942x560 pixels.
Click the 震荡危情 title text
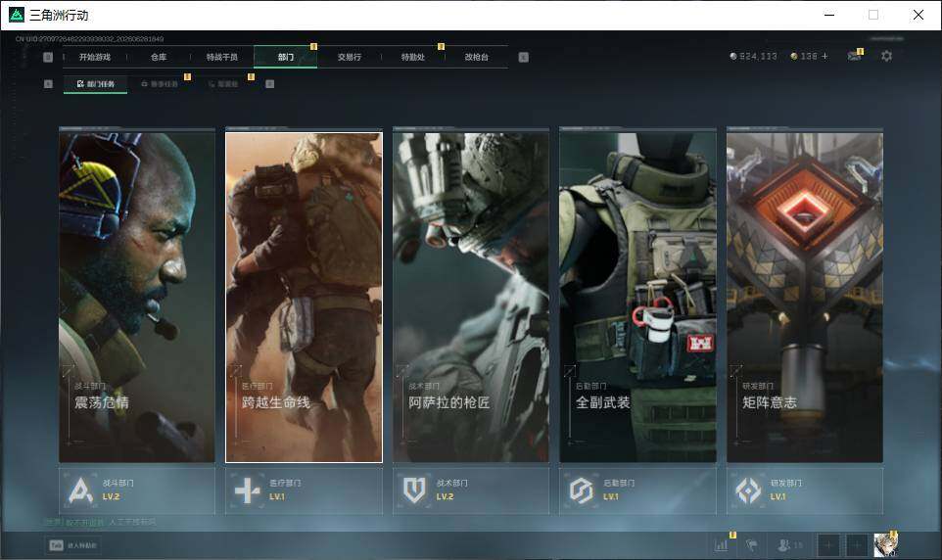pos(102,402)
